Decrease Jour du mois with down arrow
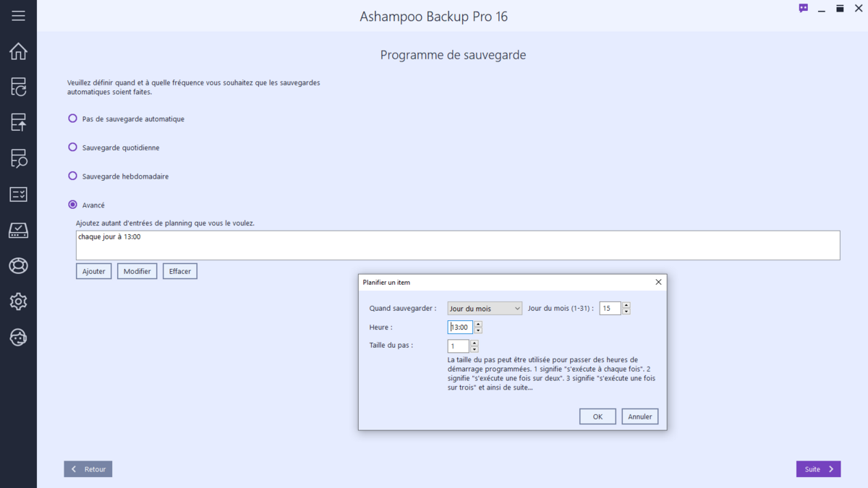This screenshot has width=868, height=488. coord(626,312)
